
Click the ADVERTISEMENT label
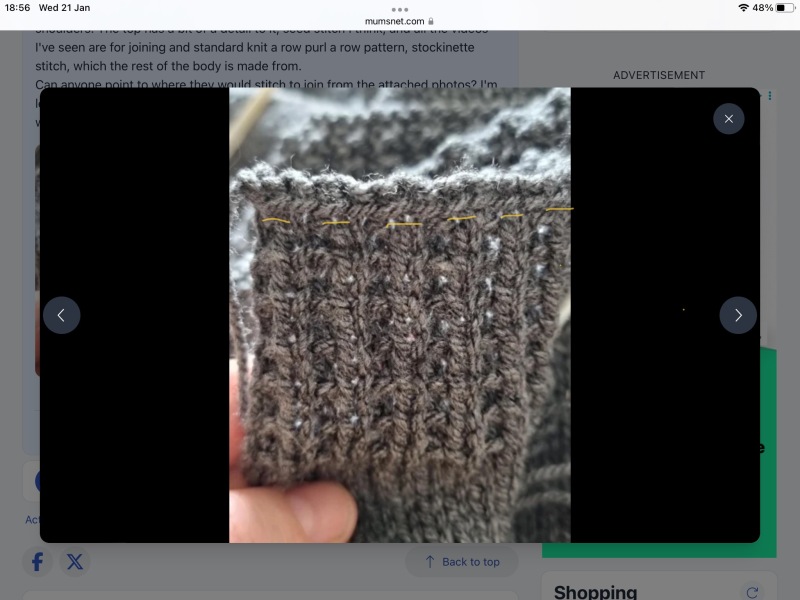657,74
